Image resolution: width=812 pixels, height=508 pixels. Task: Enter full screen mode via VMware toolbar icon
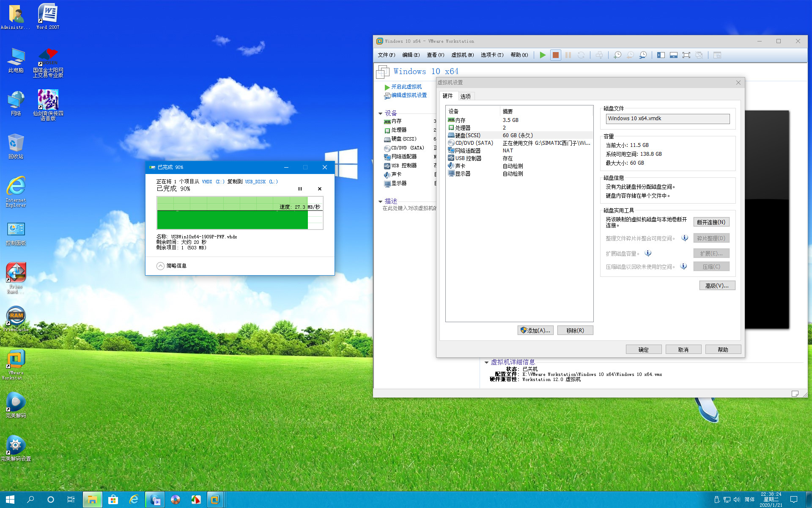pyautogui.click(x=686, y=55)
